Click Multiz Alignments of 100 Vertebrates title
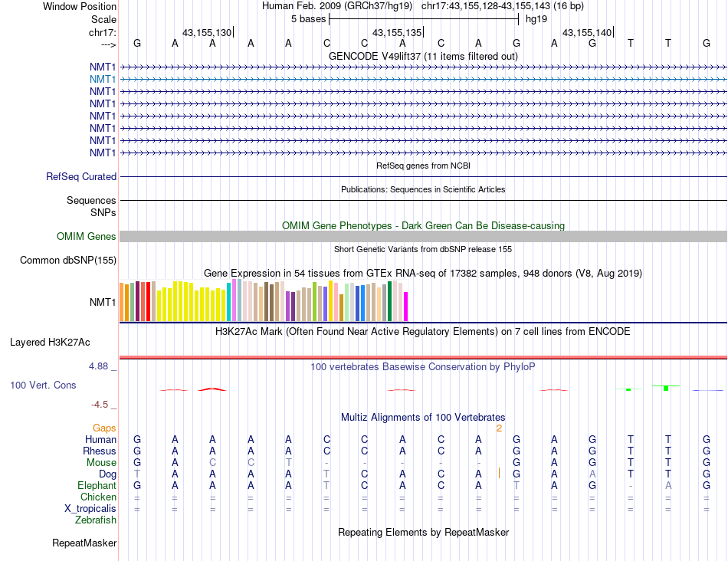This screenshot has width=728, height=561. [x=423, y=417]
